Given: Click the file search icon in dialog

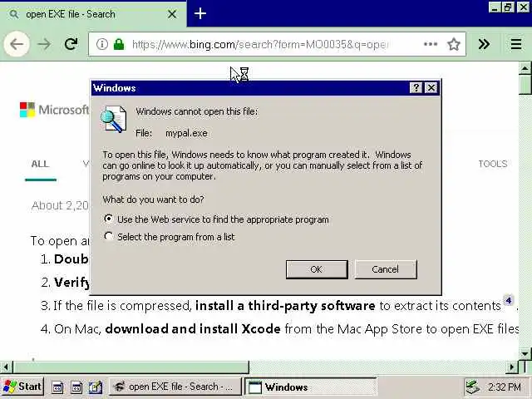Looking at the screenshot, I should point(113,119).
